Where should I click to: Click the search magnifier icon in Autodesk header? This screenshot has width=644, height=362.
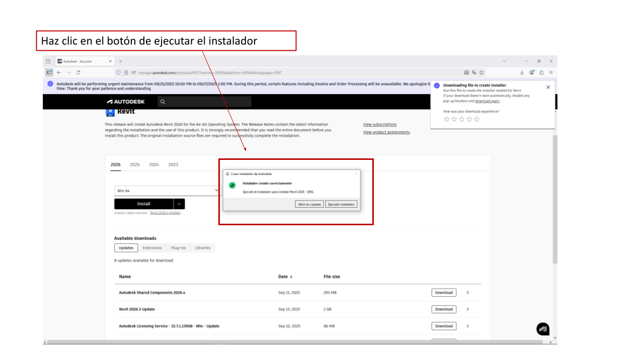coord(162,102)
